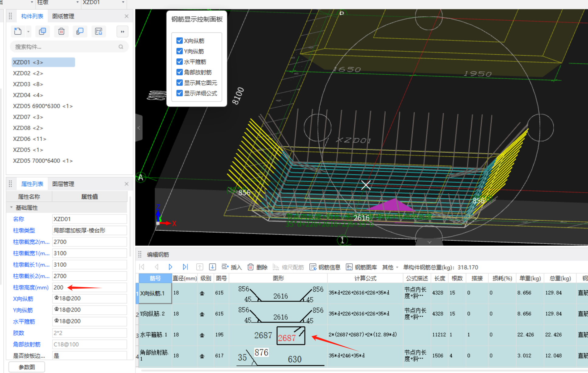This screenshot has height=373, width=588.
Task: Click the 删除 delete button
Action: tap(257, 267)
